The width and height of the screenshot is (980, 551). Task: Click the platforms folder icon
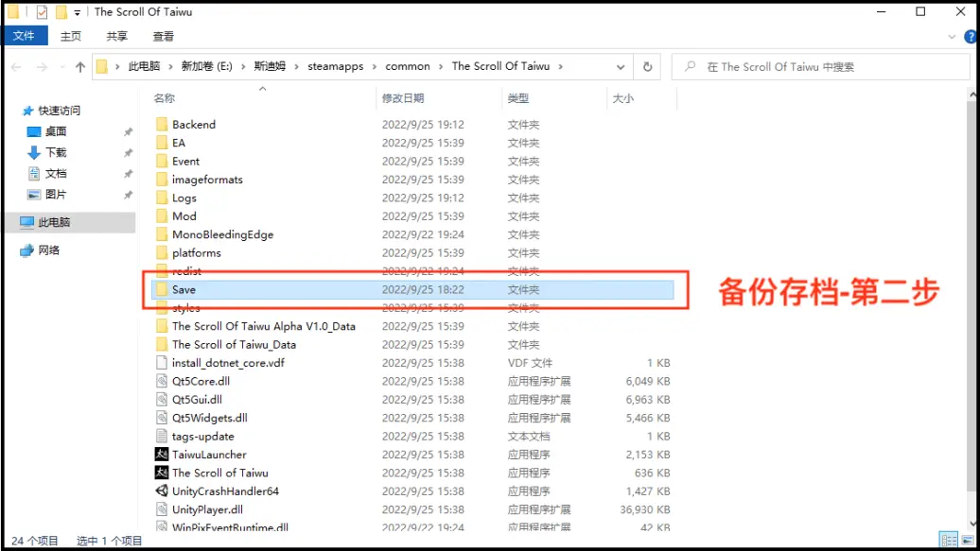162,253
